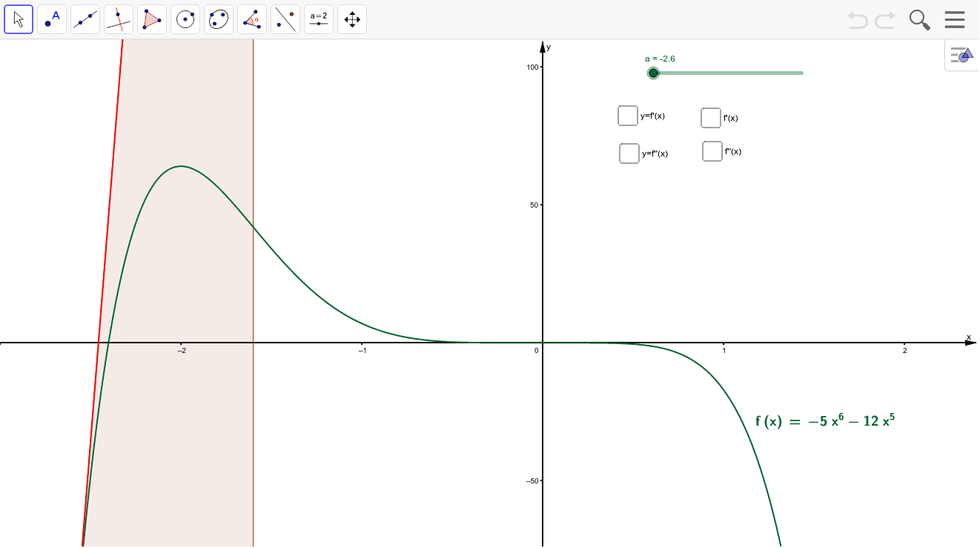980x548 pixels.
Task: Open the reflection tools submenu
Action: coord(285,19)
